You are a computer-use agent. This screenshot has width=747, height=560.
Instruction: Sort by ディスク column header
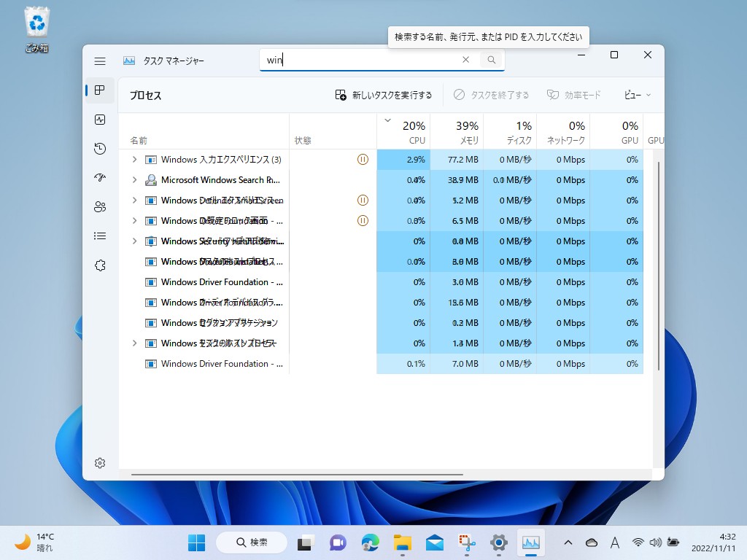[x=510, y=131]
